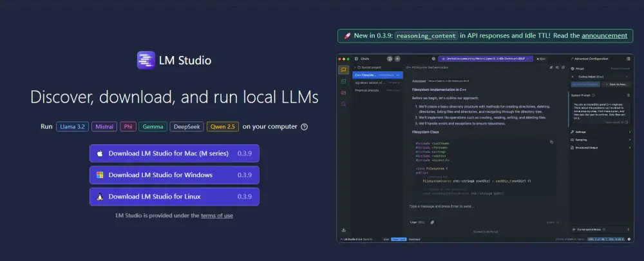Viewport: 644px width, 261px height.
Task: Click the rocket emoji in the announcement banner
Action: pos(347,35)
